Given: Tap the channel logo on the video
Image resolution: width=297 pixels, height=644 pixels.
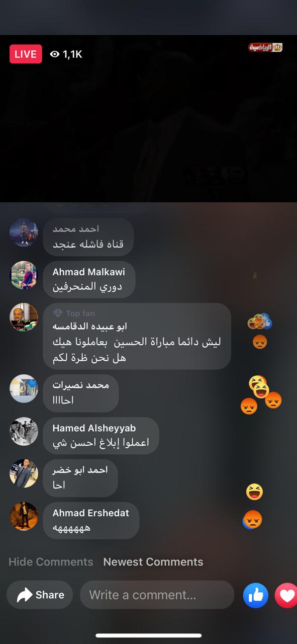Looking at the screenshot, I should [265, 47].
